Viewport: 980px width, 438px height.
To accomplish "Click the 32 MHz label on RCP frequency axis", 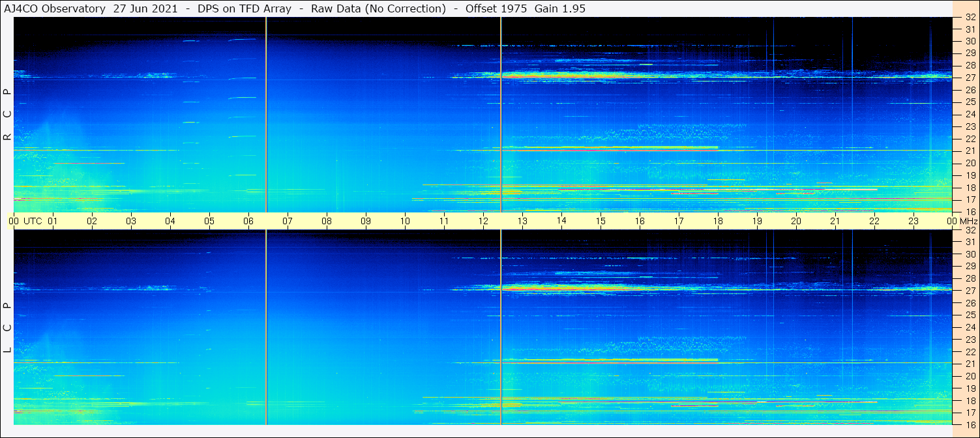I will point(970,18).
